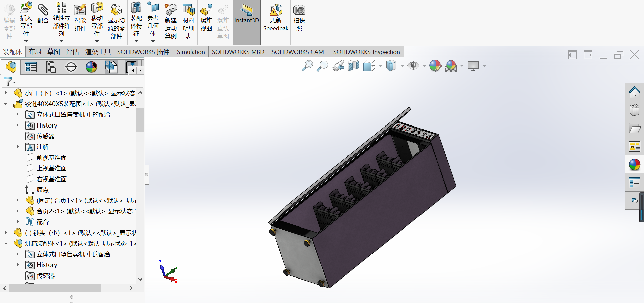This screenshot has width=644, height=303.
Task: Open the SOLIDWORKS Inspection tab
Action: (x=366, y=52)
